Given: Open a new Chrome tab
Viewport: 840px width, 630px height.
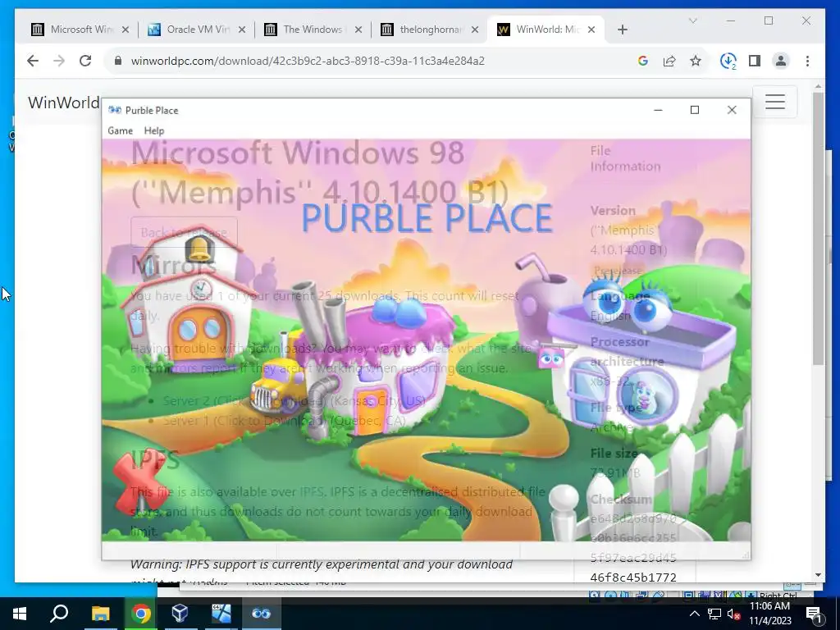Looking at the screenshot, I should [x=622, y=30].
